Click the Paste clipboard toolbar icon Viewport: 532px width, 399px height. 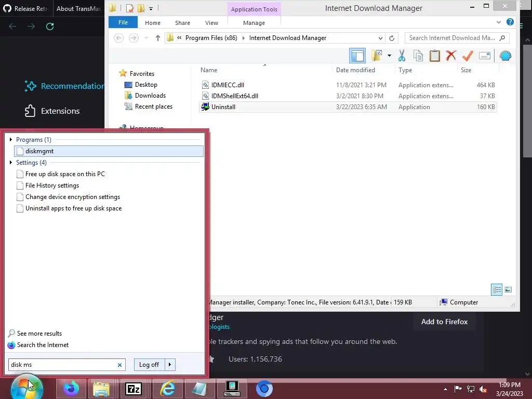pyautogui.click(x=435, y=56)
